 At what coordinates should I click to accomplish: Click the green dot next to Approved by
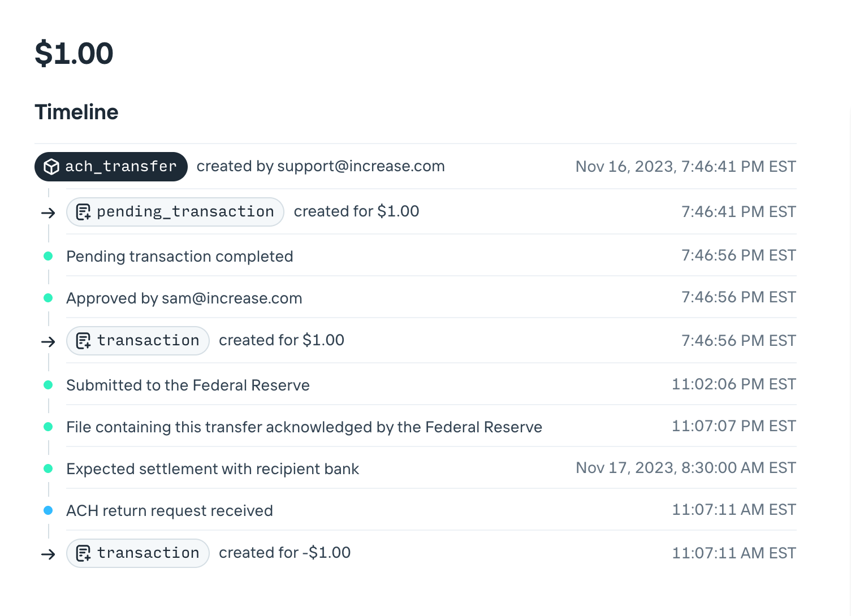coord(49,298)
